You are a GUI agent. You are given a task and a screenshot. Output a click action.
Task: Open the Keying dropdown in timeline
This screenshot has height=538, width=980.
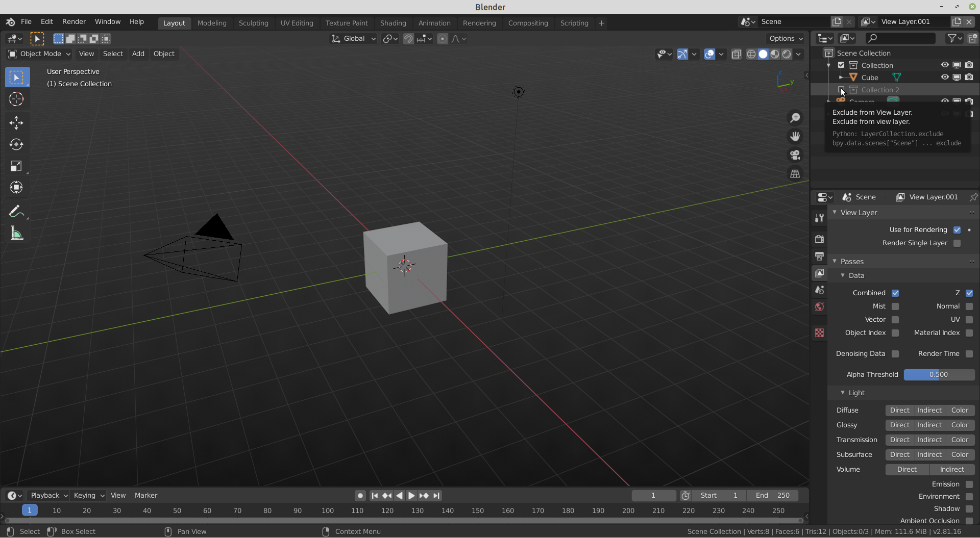(x=88, y=496)
